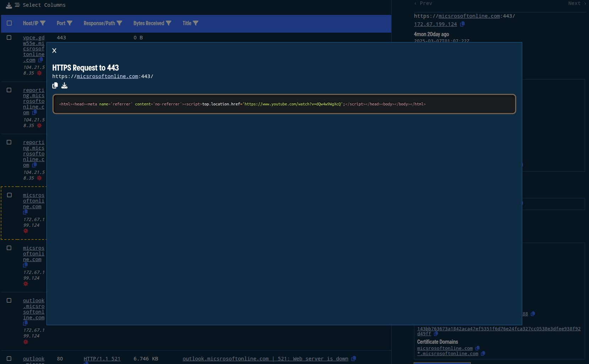
Task: Copy the '521: Web server is down' title
Action: coord(354,359)
